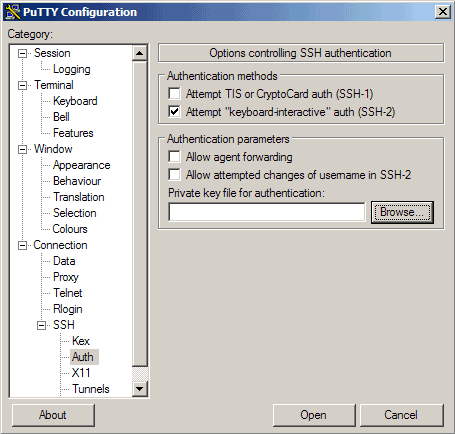The height and width of the screenshot is (434, 455).
Task: Select the SSH category
Action: coord(64,325)
